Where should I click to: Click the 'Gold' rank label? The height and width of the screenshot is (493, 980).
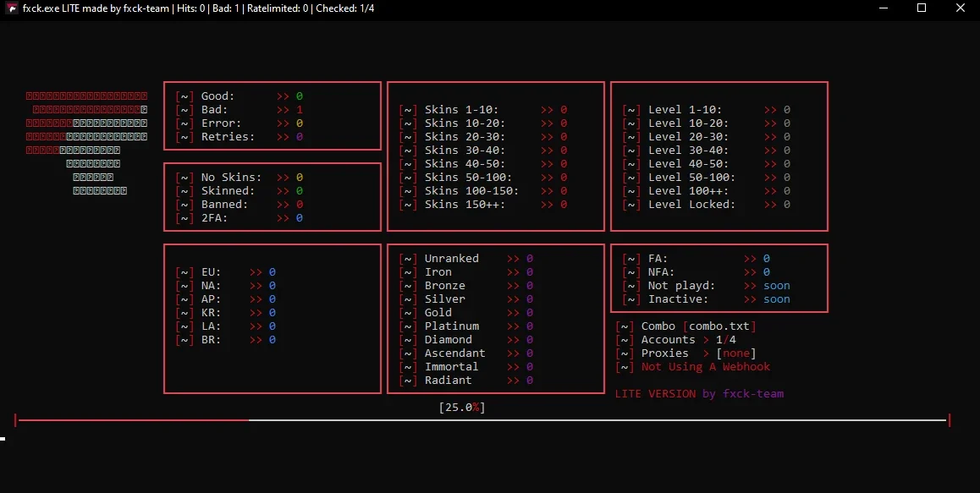tap(438, 312)
